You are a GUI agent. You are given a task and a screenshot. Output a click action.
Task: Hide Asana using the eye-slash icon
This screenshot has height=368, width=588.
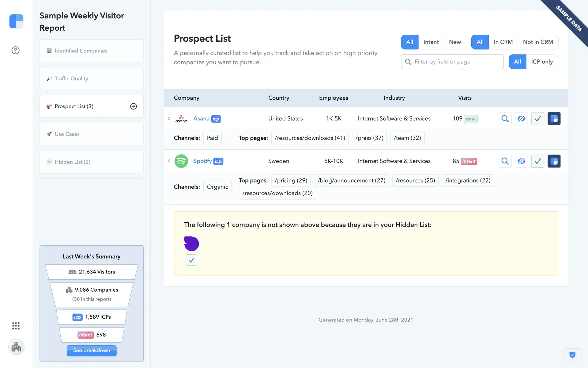click(521, 119)
